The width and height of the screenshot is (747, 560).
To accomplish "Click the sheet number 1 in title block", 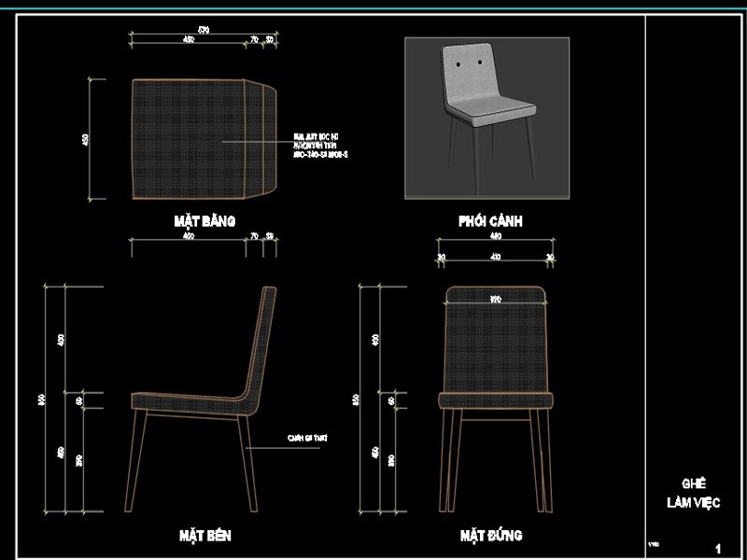I will point(717,548).
